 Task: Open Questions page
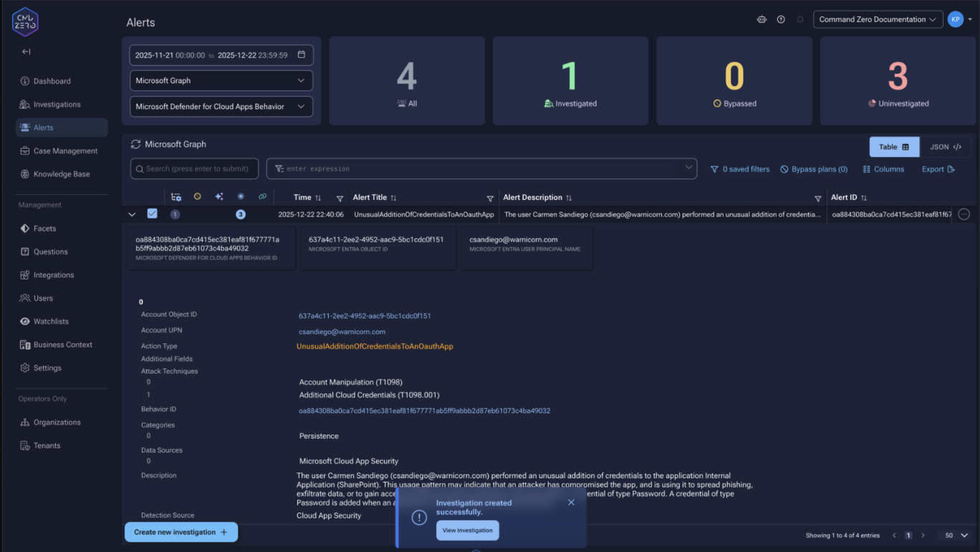point(62,252)
